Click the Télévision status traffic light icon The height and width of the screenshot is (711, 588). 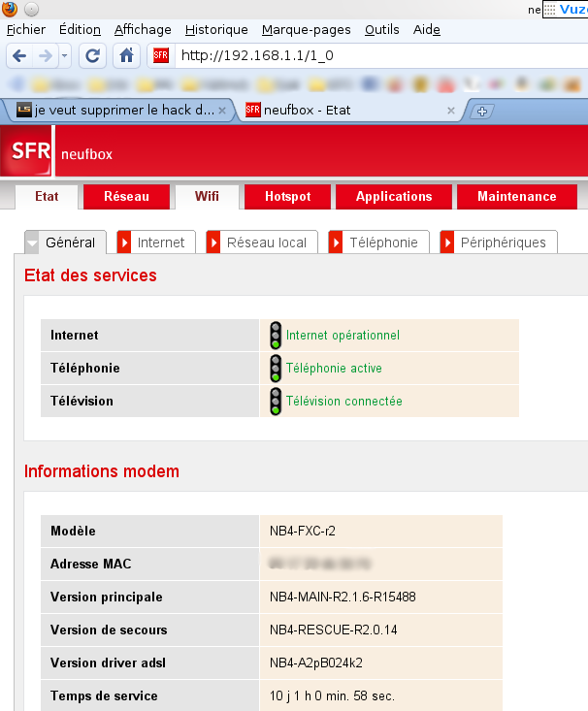pos(276,402)
